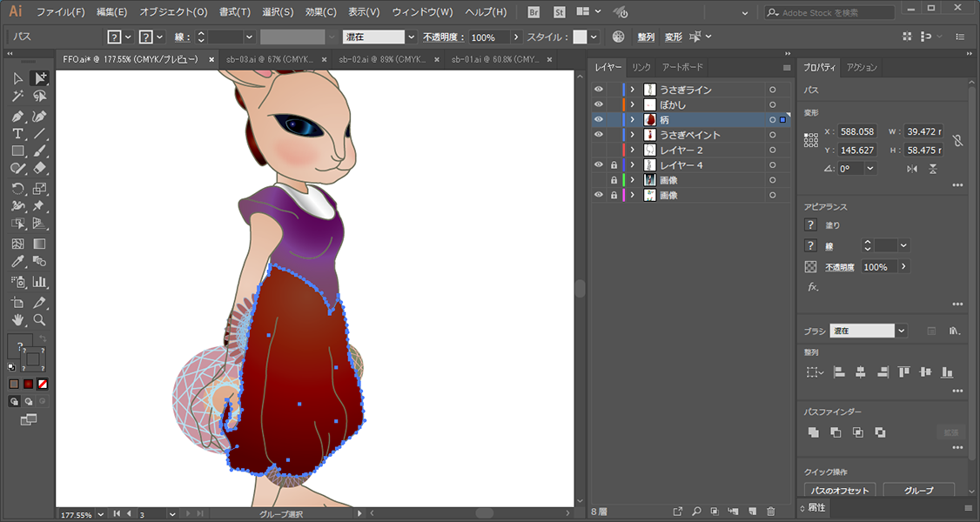The height and width of the screenshot is (522, 980).
Task: Open the Bridge (Br) icon
Action: tap(534, 12)
